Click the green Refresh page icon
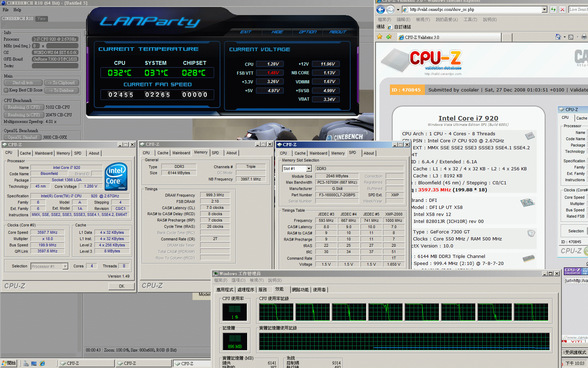Screen dimensions: 588x368 point(553,9)
